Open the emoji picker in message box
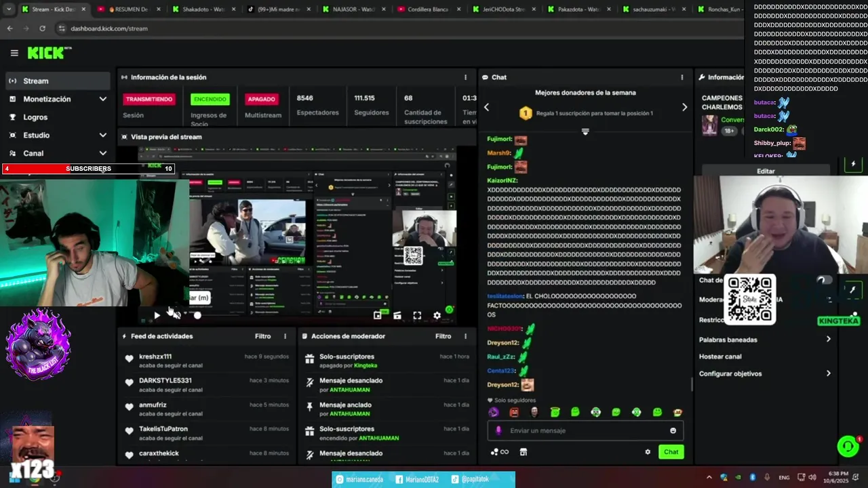 click(673, 430)
